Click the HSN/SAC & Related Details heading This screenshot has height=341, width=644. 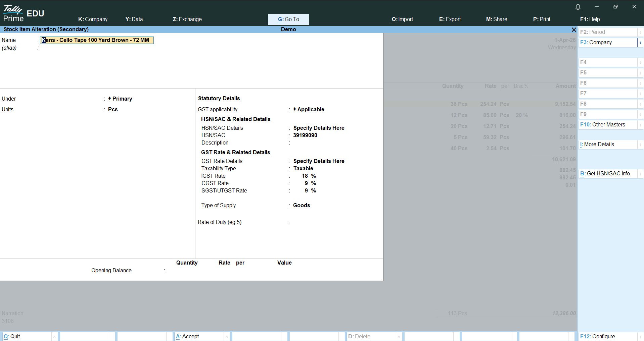pyautogui.click(x=236, y=119)
